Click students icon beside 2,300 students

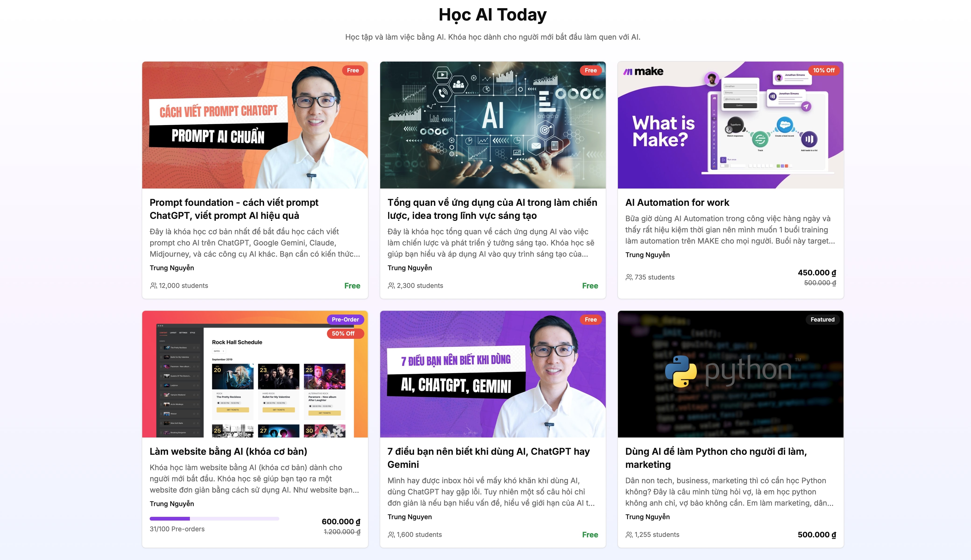[x=391, y=285]
